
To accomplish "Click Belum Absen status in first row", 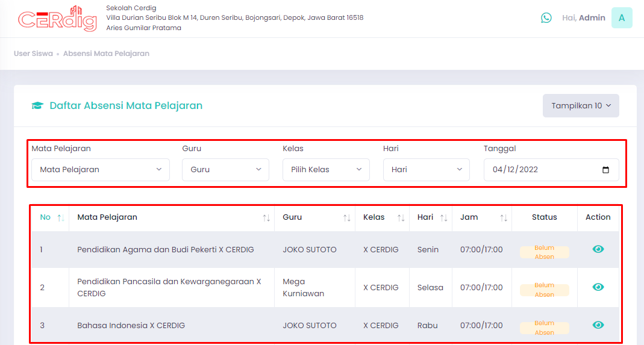I will point(544,252).
